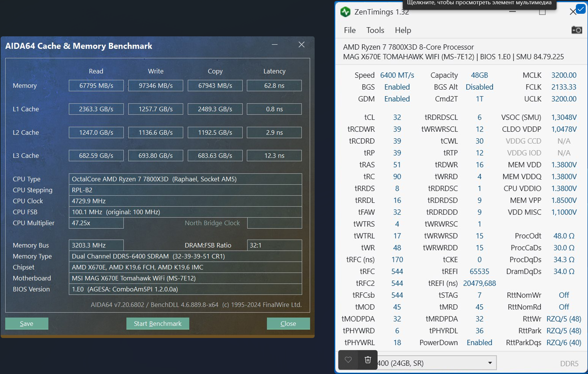
Task: Select L1 Cache Read value 2363.3 GB/s
Action: tap(96, 109)
